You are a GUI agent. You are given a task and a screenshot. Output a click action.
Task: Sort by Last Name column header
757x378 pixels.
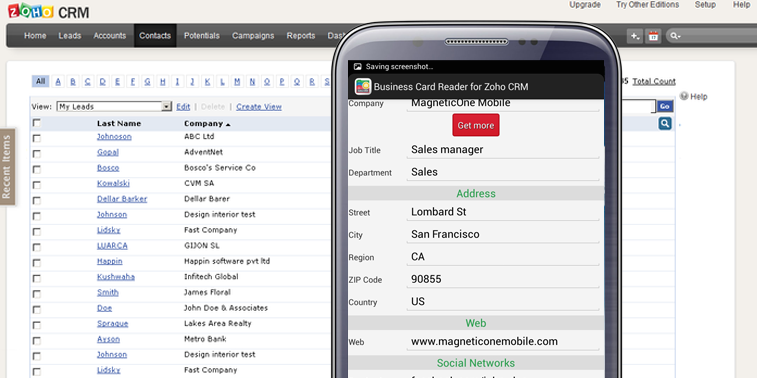tap(119, 124)
